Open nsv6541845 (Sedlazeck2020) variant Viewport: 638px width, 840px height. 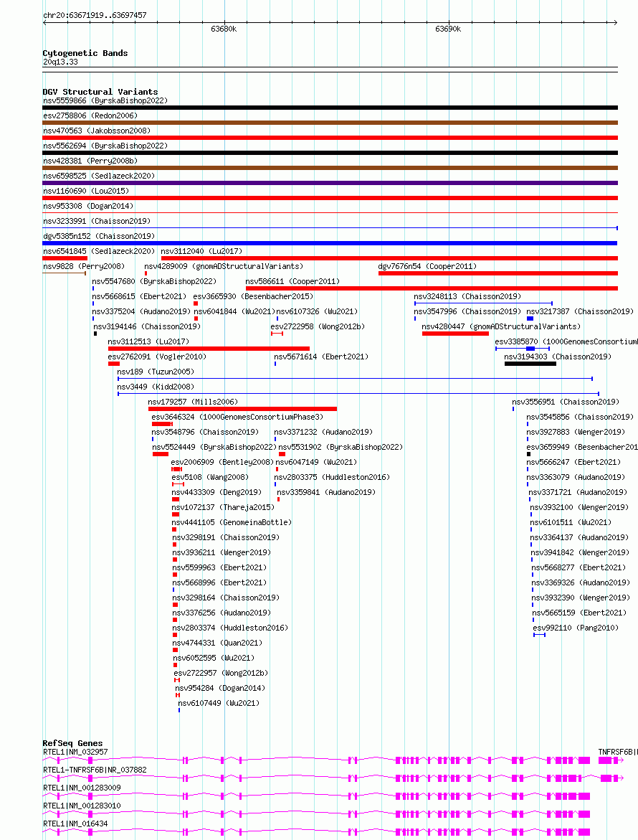(99, 251)
